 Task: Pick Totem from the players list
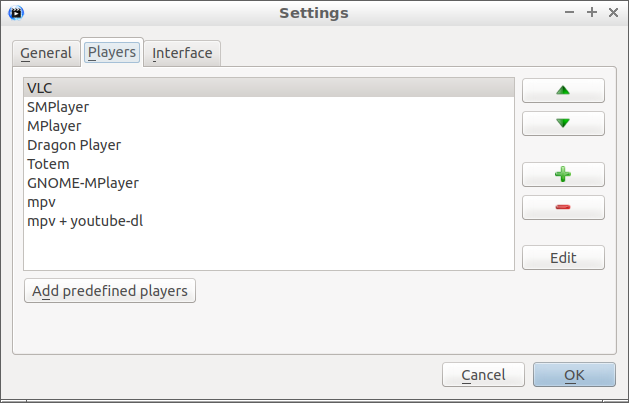pyautogui.click(x=269, y=164)
